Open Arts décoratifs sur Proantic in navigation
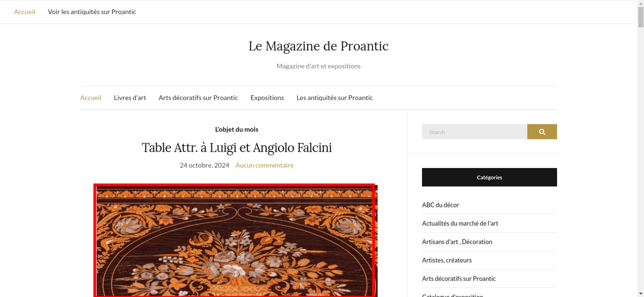The image size is (644, 297). (x=198, y=98)
